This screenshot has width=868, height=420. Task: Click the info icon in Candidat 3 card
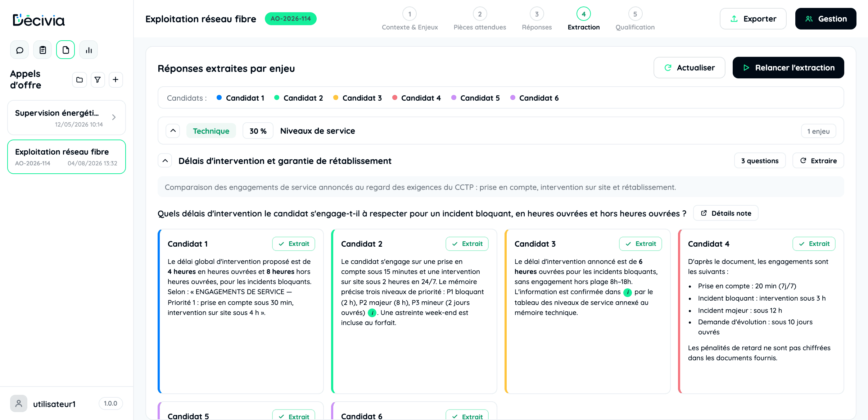click(628, 292)
